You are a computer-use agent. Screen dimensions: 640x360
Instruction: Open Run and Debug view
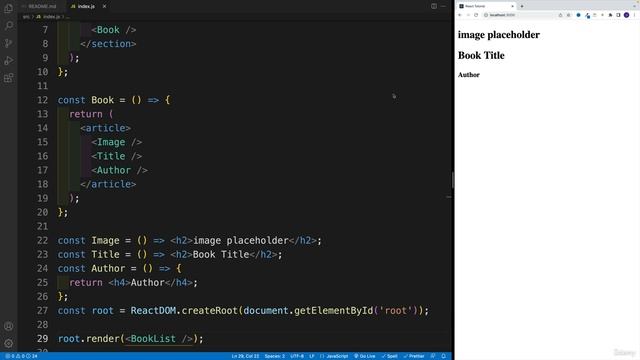click(9, 61)
